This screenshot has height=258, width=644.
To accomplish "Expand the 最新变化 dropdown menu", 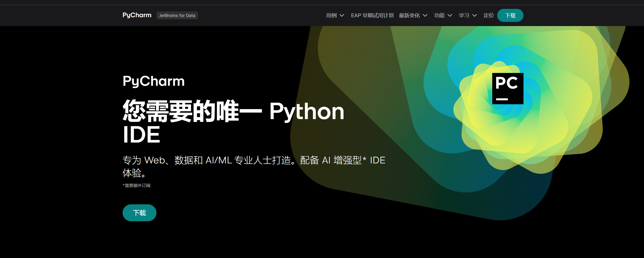I will click(413, 15).
